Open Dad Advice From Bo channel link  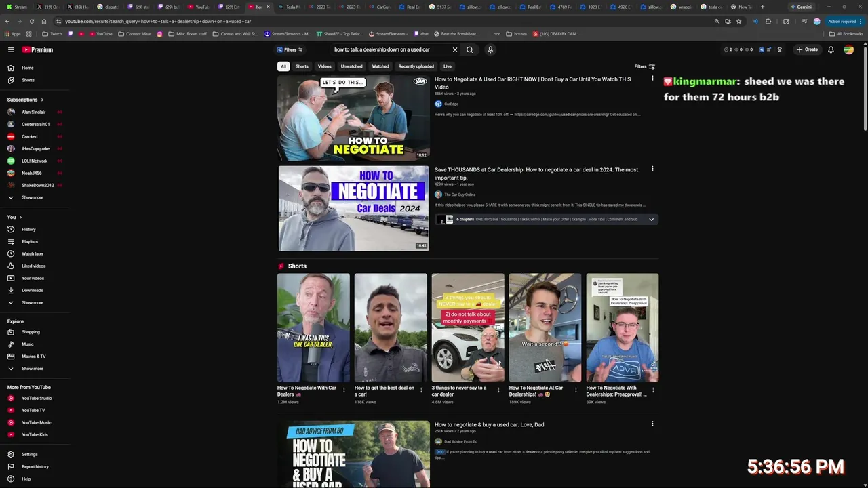pyautogui.click(x=460, y=441)
